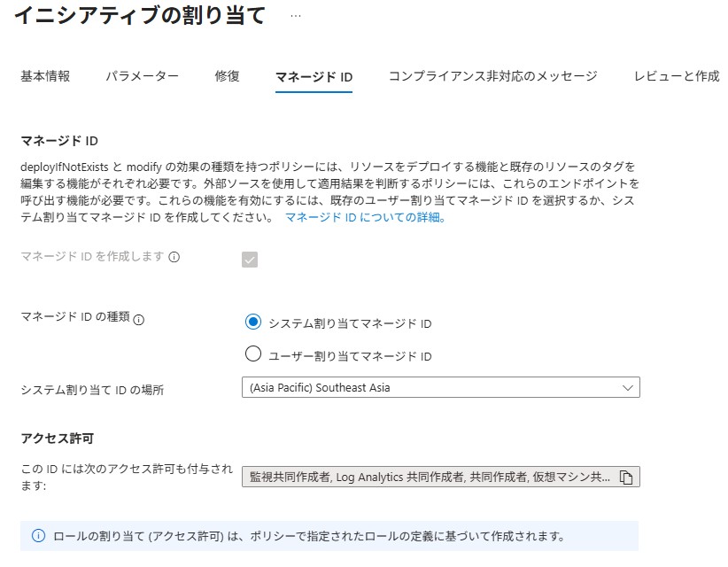The height and width of the screenshot is (567, 728).
Task: Click the アクセス許可 section heading
Action: [x=57, y=439]
